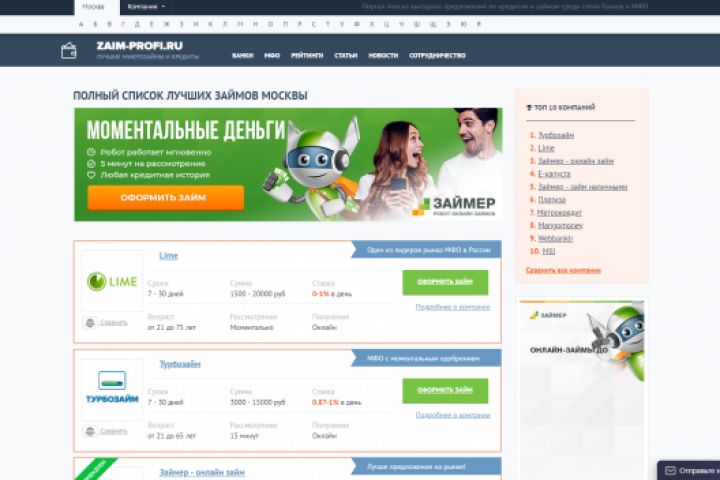The height and width of the screenshot is (480, 720).
Task: Open the Турбозайм card title link
Action: [180, 364]
